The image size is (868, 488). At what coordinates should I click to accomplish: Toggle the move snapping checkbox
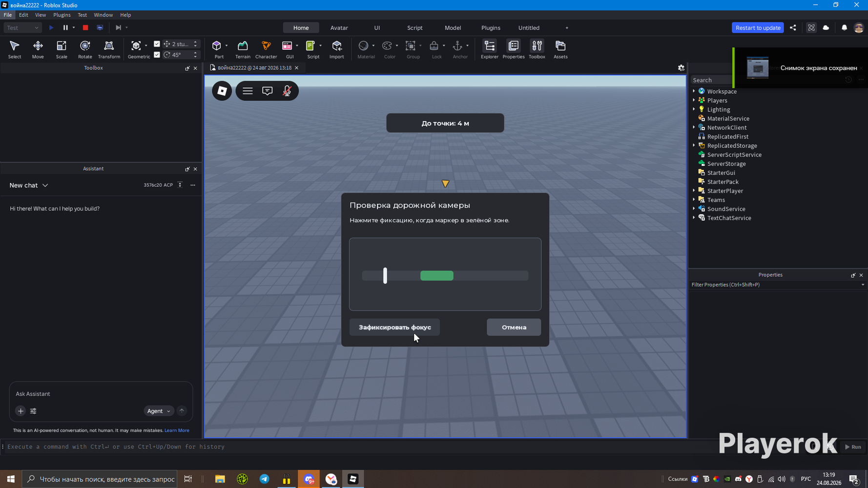tap(157, 44)
